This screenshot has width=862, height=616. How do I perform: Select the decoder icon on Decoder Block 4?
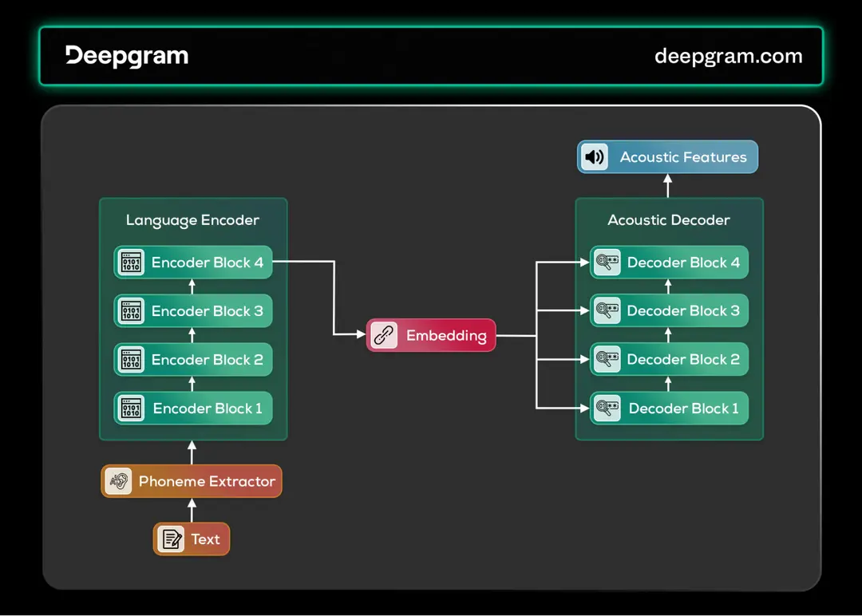click(607, 262)
